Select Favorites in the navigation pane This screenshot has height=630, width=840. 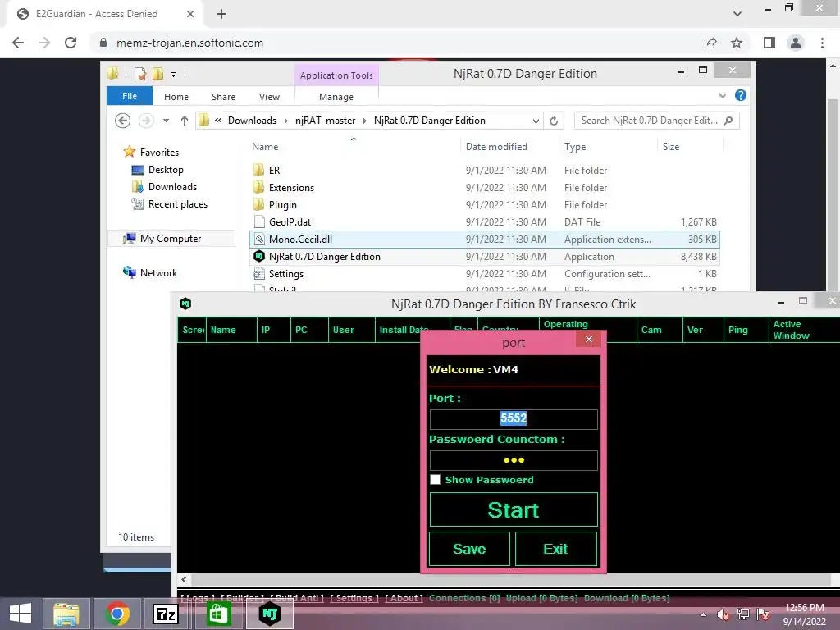click(x=159, y=152)
